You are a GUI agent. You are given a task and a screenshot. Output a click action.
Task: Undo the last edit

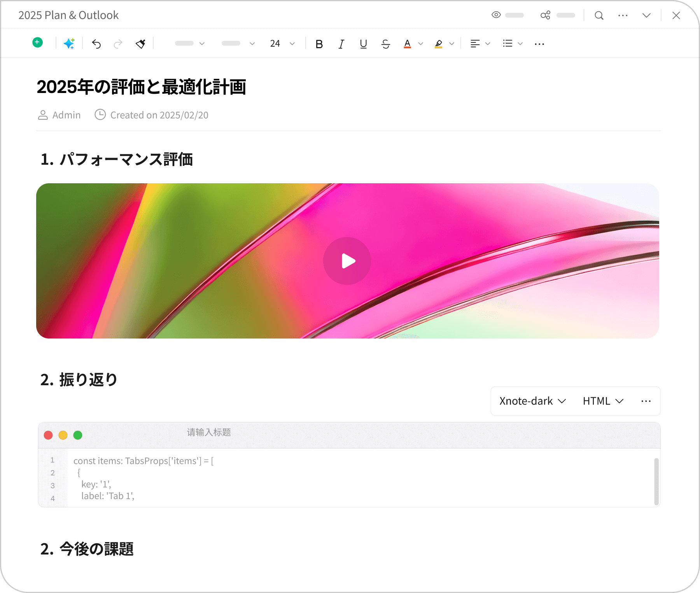[96, 44]
